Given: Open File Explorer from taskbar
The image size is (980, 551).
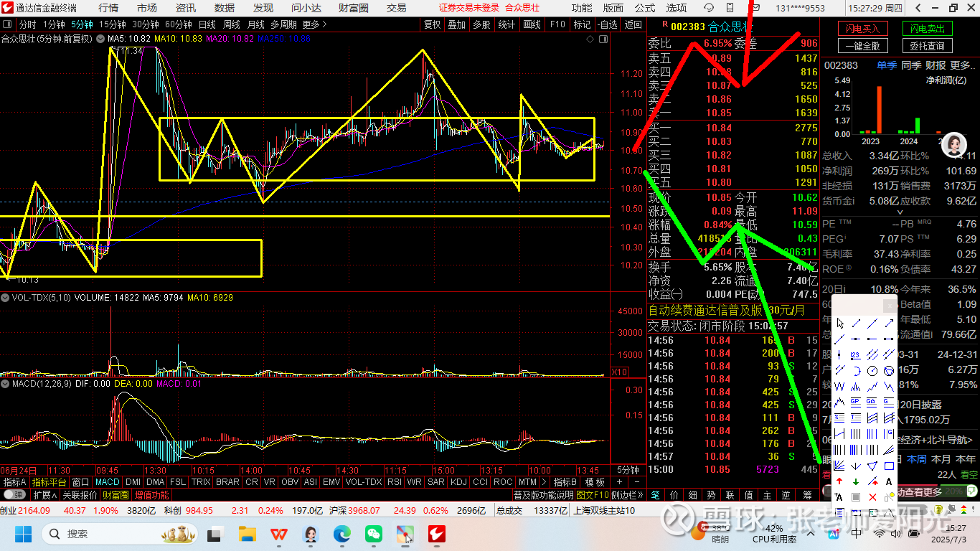Looking at the screenshot, I should click(x=247, y=534).
